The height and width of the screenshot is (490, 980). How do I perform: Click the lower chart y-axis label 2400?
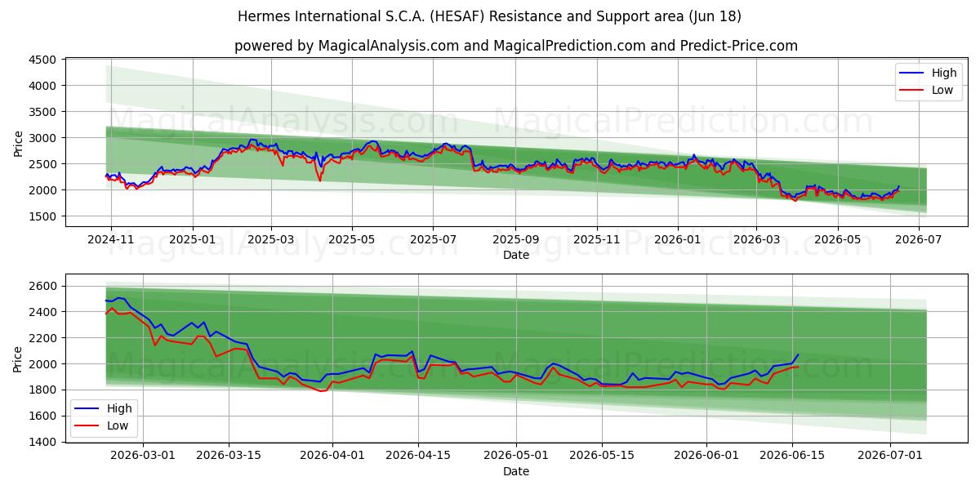[x=42, y=312]
